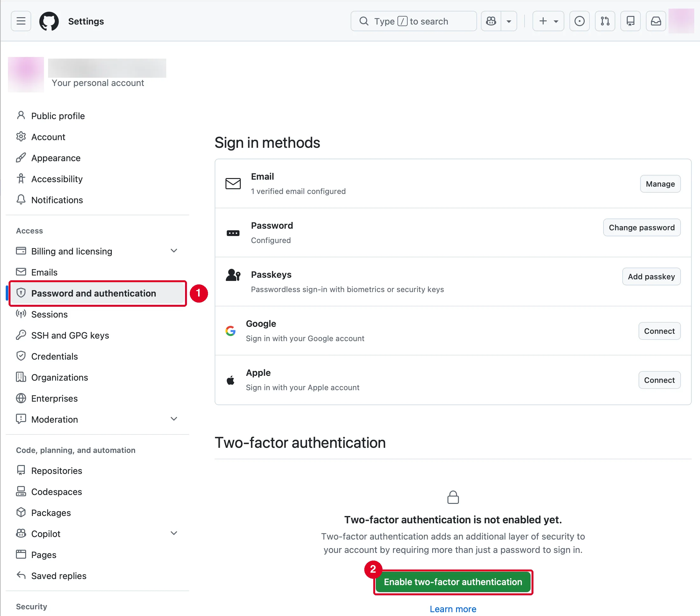Open the hamburger navigation menu
Image resolution: width=700 pixels, height=616 pixels.
pyautogui.click(x=21, y=21)
